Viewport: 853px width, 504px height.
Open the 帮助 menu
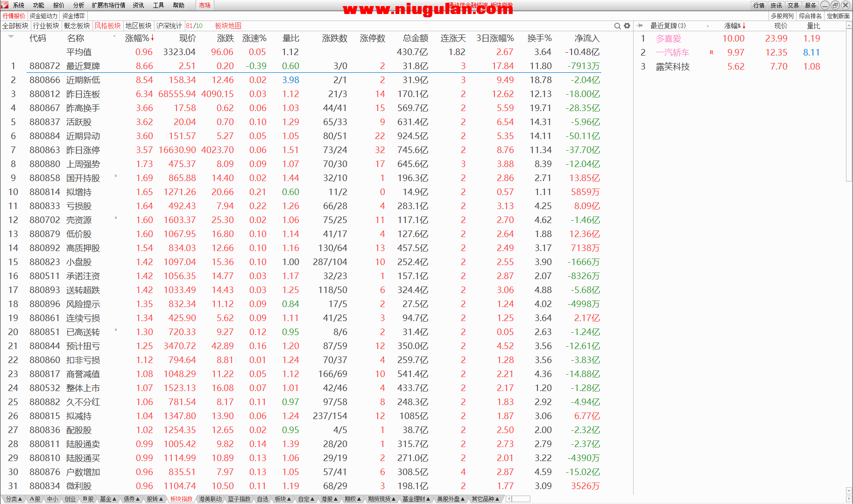[179, 5]
